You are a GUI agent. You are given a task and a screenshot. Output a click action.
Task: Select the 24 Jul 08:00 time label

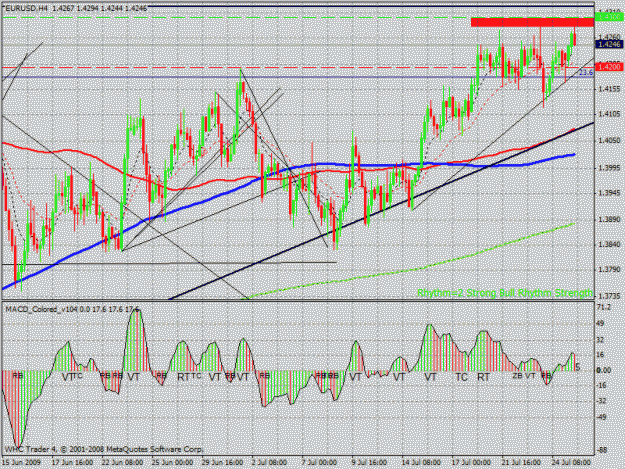(x=572, y=463)
